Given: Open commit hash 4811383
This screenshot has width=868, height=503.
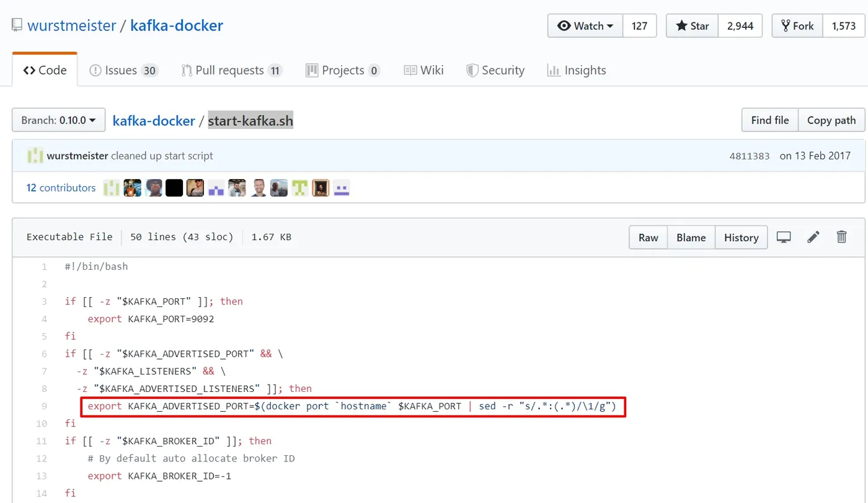Looking at the screenshot, I should [x=750, y=156].
